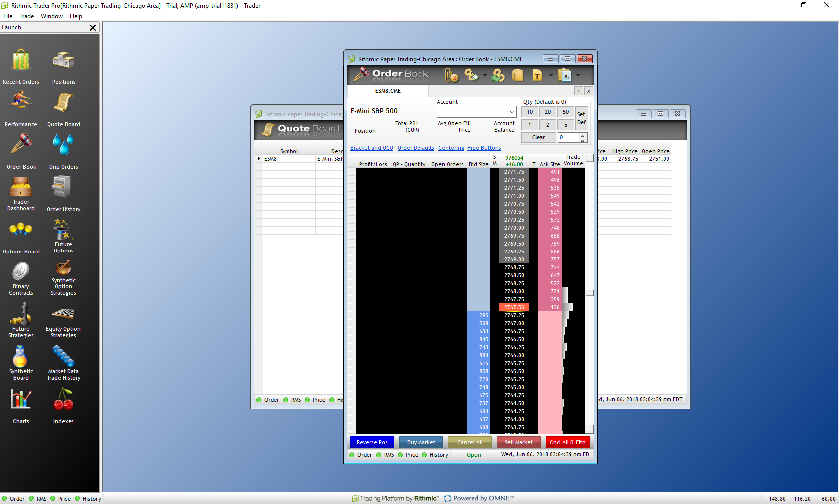Launch the Synthetic Board

click(x=21, y=363)
